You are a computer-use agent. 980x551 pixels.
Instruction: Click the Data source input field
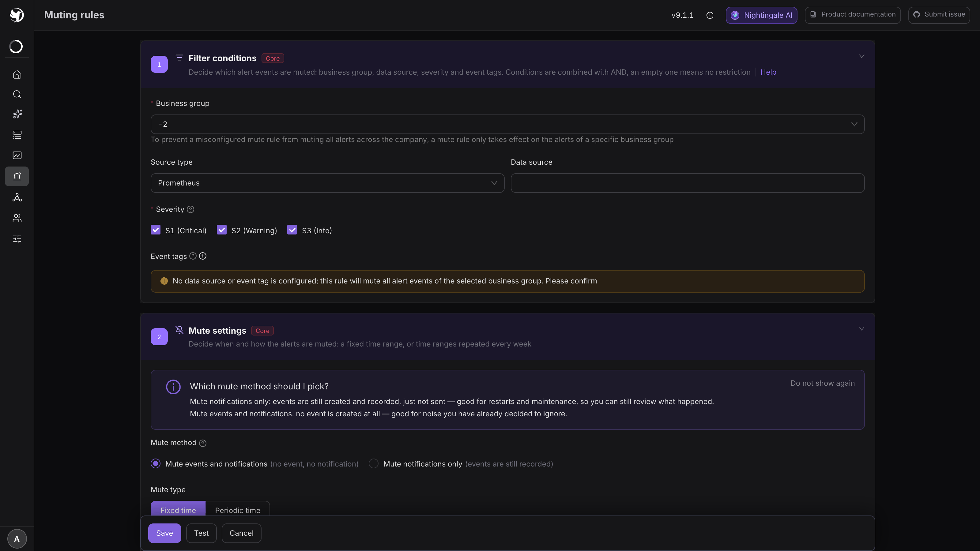(x=688, y=183)
